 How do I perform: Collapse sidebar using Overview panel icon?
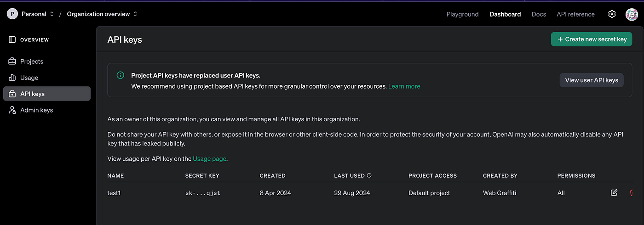[12, 40]
